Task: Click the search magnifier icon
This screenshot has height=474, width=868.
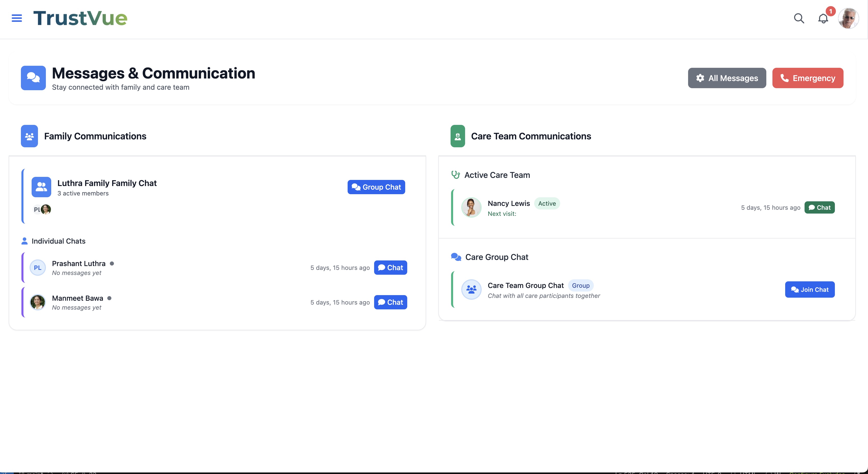Action: (x=799, y=18)
